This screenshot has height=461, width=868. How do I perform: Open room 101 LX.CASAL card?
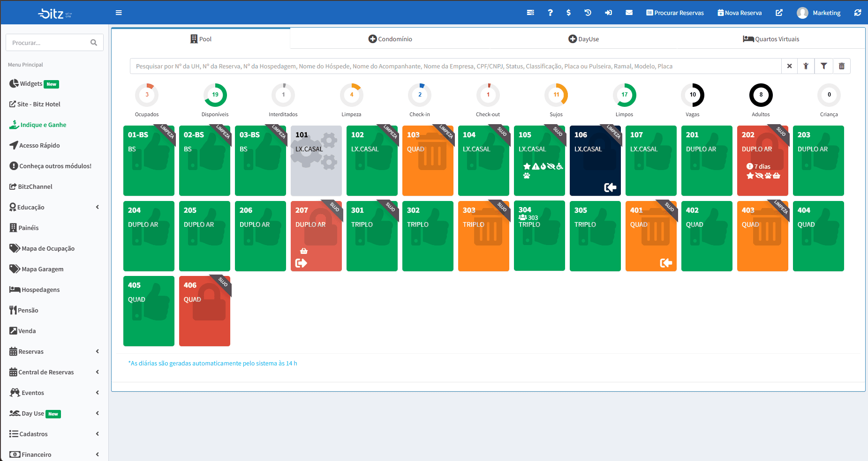coord(316,161)
